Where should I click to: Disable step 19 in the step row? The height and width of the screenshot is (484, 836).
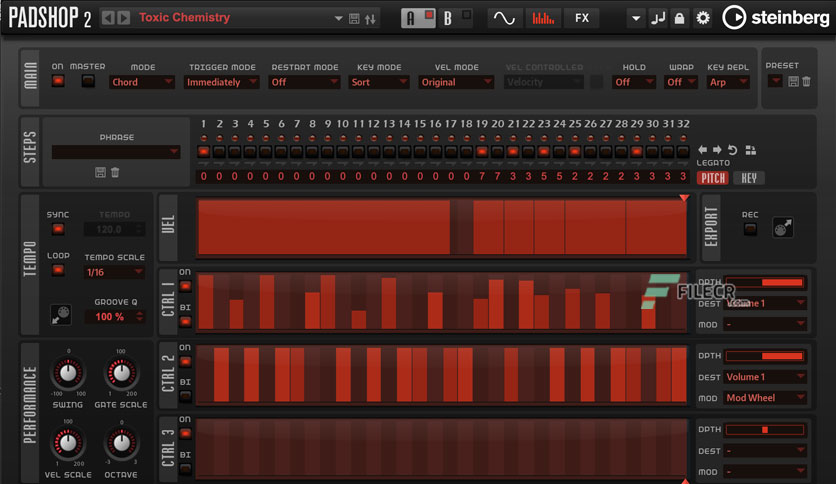[482, 151]
